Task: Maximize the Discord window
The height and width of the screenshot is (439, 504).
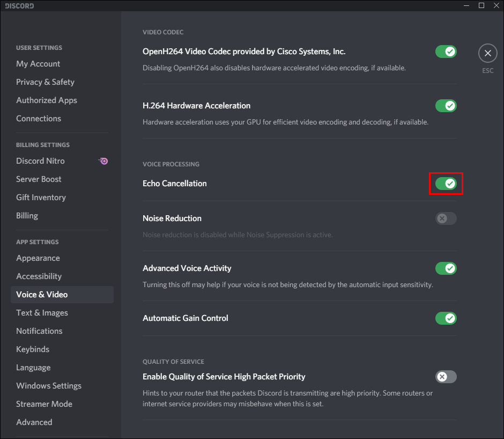Action: [x=481, y=6]
